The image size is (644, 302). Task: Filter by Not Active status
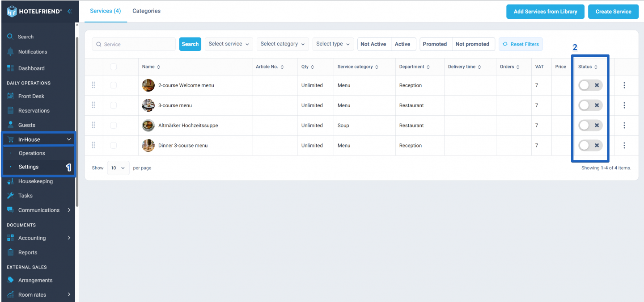(x=375, y=44)
